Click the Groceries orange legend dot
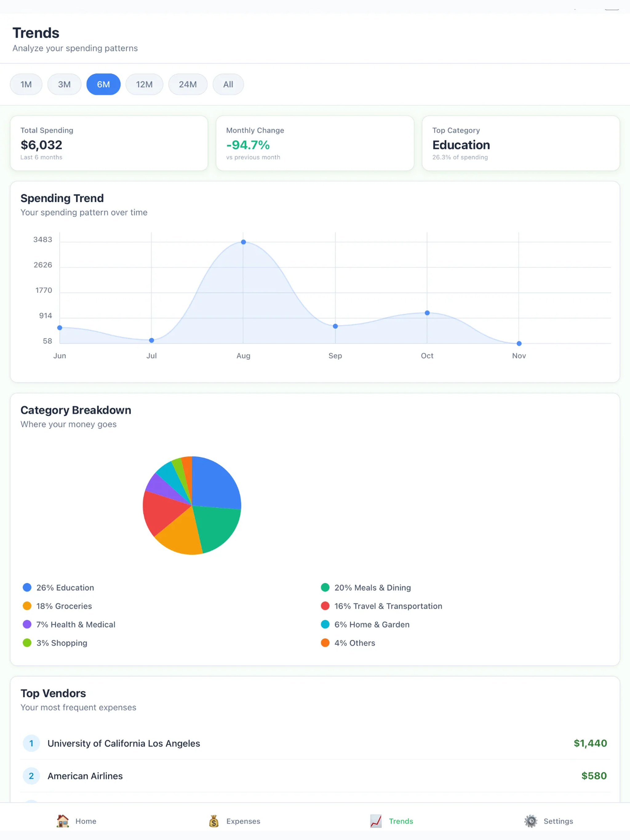Image resolution: width=630 pixels, height=840 pixels. click(27, 606)
